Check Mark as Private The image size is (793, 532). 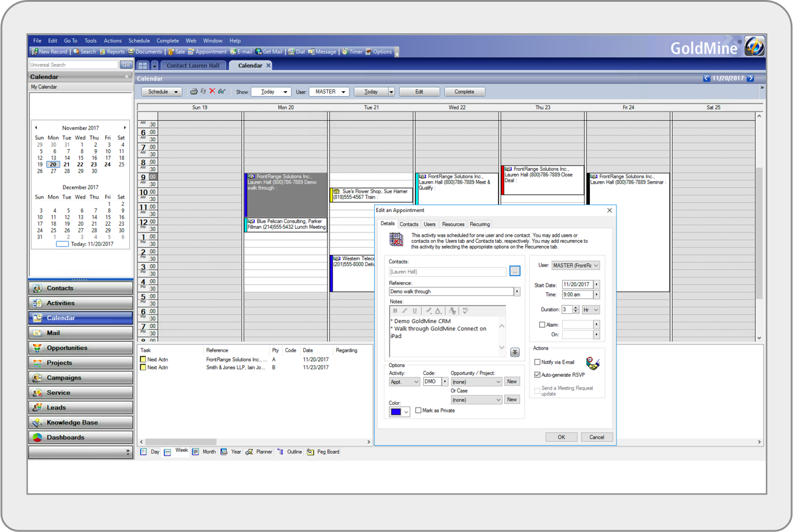click(418, 411)
